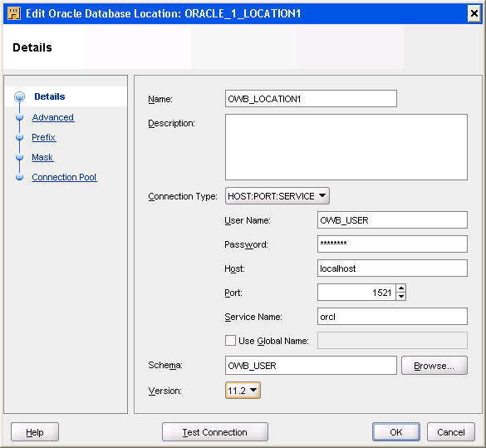Click the bullet beside Prefix
Image resolution: width=486 pixels, height=448 pixels.
(20, 137)
